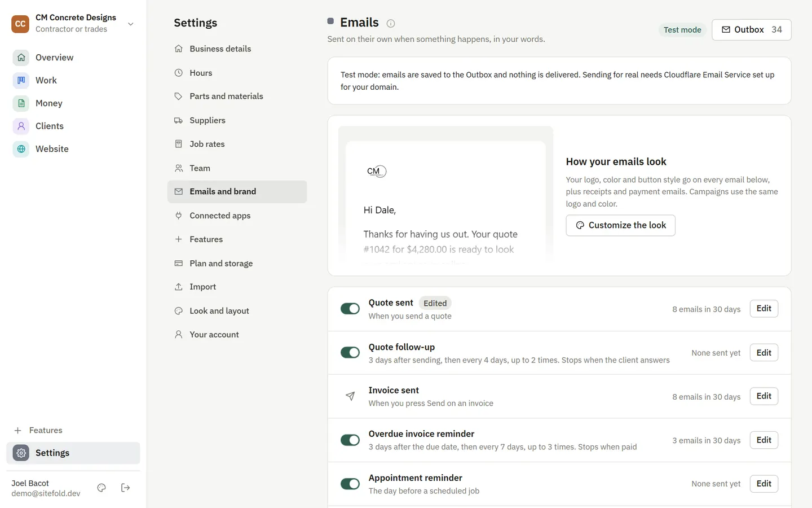Click the Settings gear icon
The height and width of the screenshot is (508, 812).
coord(21,453)
